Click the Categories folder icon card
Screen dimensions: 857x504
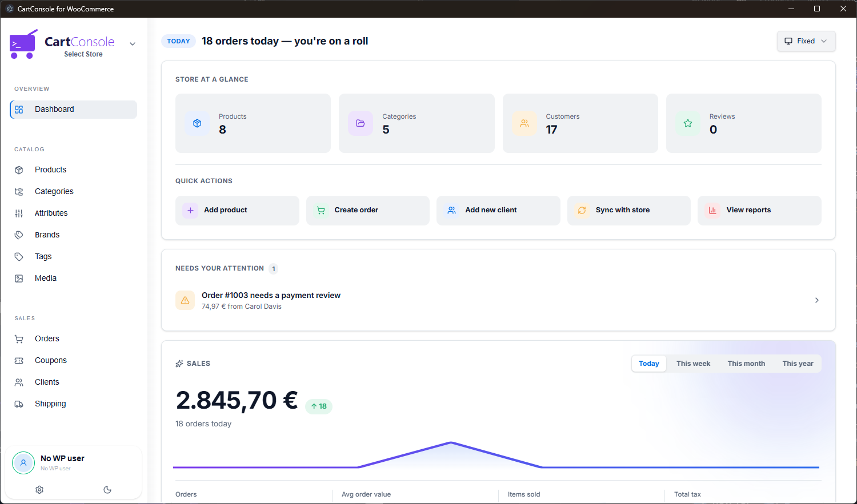click(x=361, y=123)
